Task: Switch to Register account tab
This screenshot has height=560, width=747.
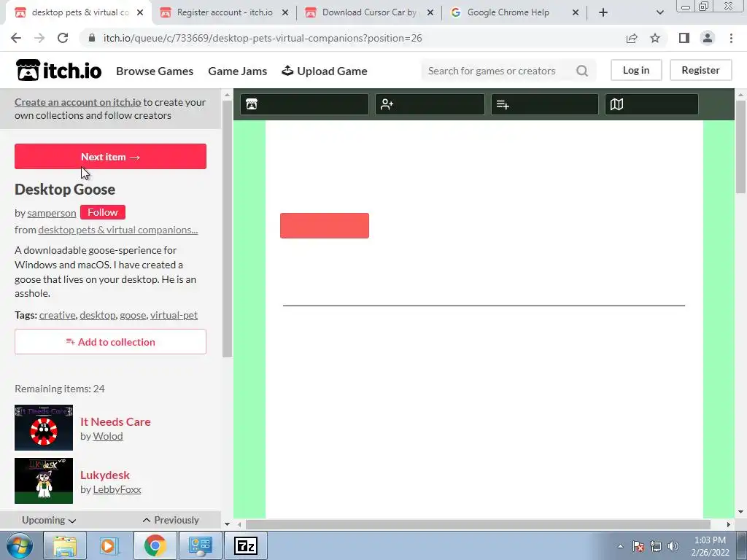Action: (x=225, y=12)
